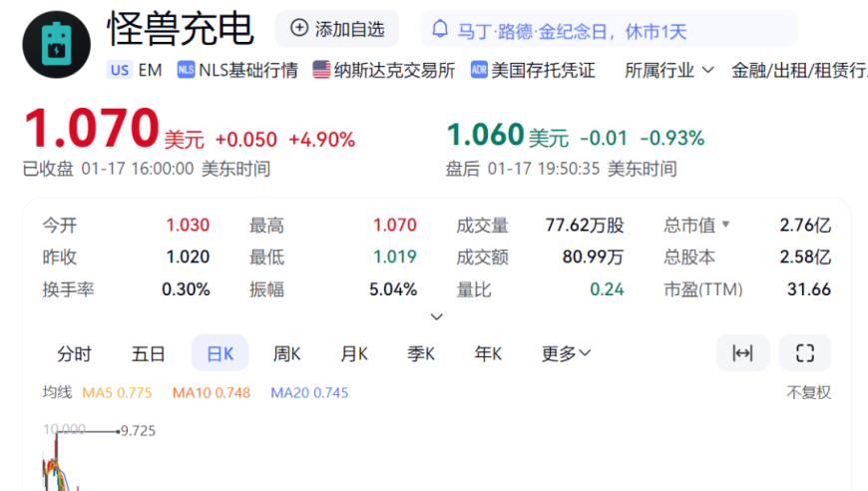Click the bell notification icon
This screenshot has width=868, height=491.
[x=440, y=28]
